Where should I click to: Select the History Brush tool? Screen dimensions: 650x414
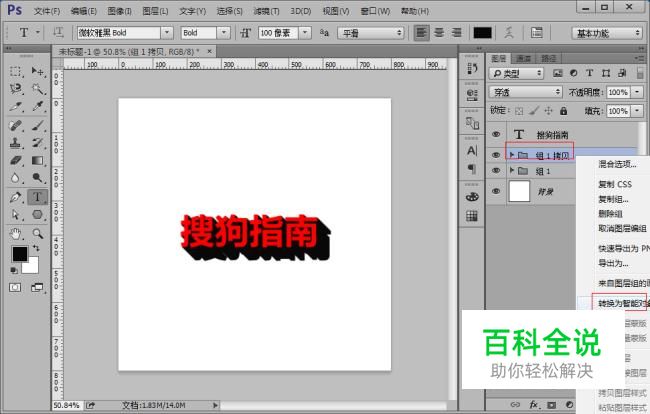tap(38, 143)
